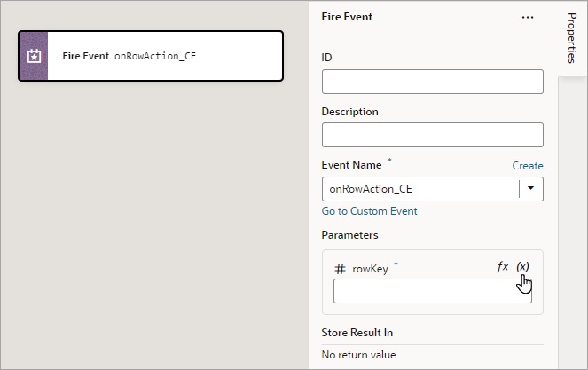Click the Store Result In heading
This screenshot has height=370, width=588.
(357, 333)
